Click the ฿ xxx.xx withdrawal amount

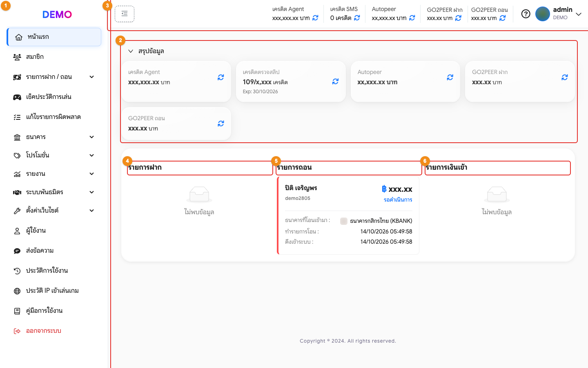point(397,189)
